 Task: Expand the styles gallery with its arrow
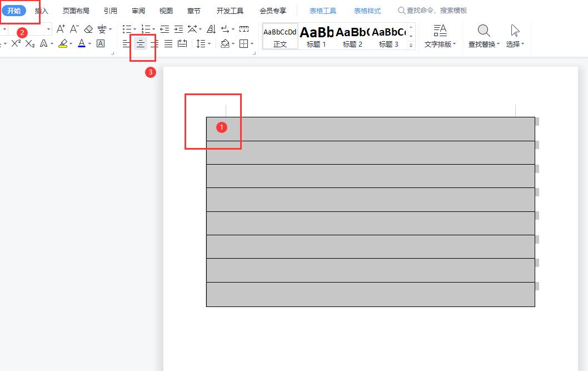[411, 44]
